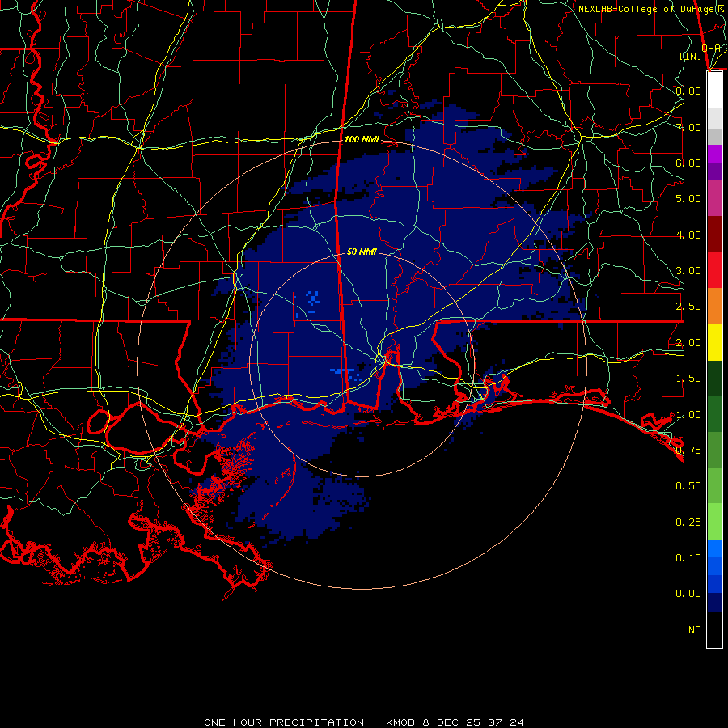Screen dimensions: 728x728
Task: Click the 1.50 scale value
Action: (688, 379)
